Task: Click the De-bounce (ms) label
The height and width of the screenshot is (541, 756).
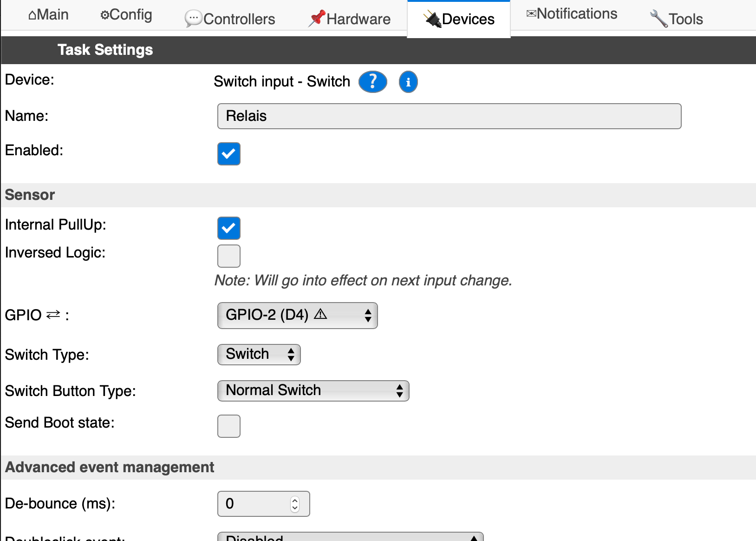Action: 60,503
